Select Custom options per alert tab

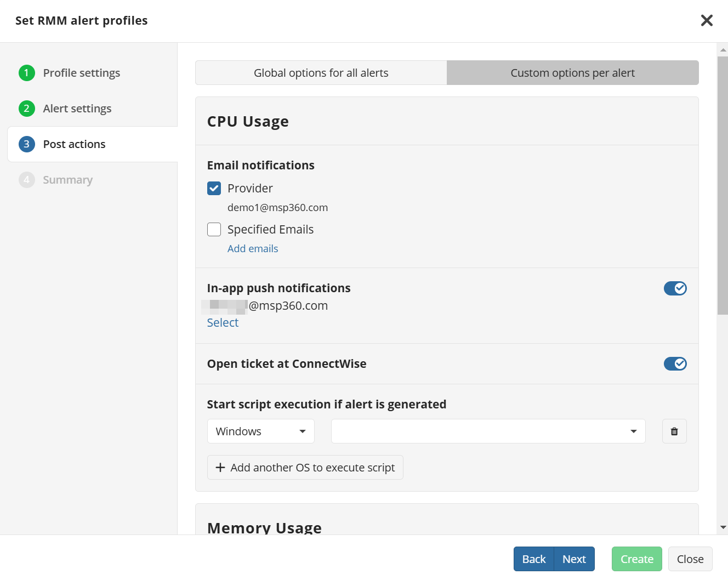click(x=572, y=73)
